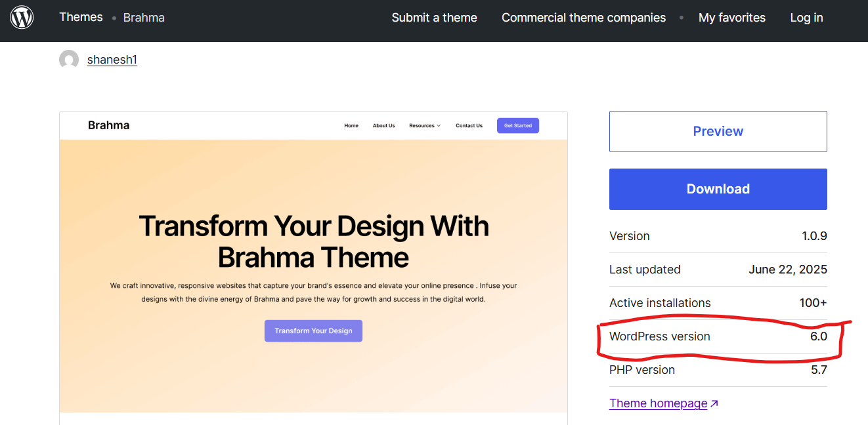Viewport: 868px width, 425px height.
Task: Click the external arrow beside Theme homepage
Action: click(x=714, y=404)
